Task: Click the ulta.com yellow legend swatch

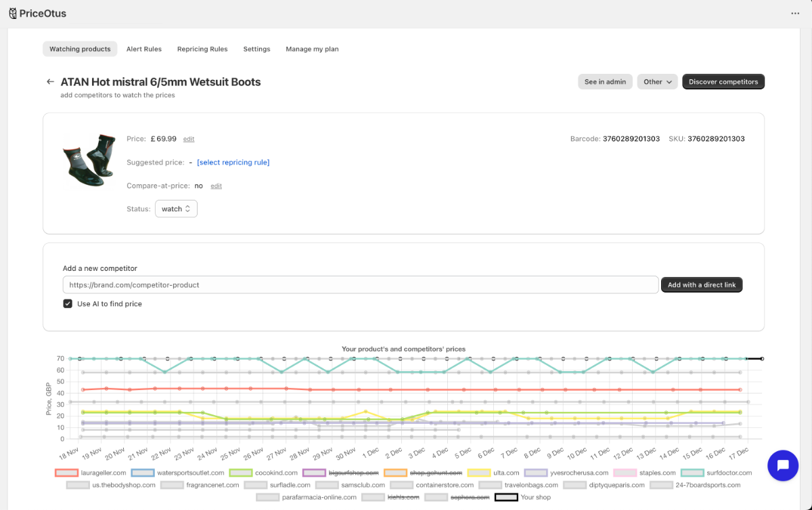Action: pos(479,473)
